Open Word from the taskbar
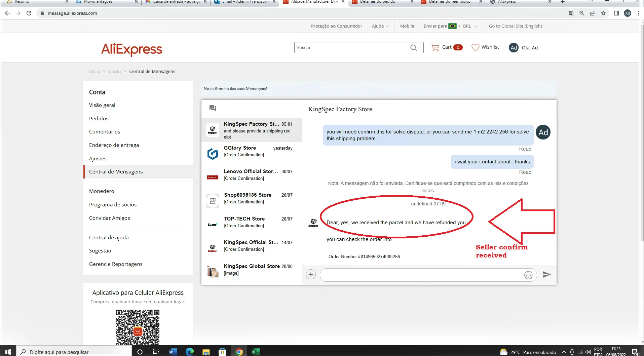 pos(173,352)
